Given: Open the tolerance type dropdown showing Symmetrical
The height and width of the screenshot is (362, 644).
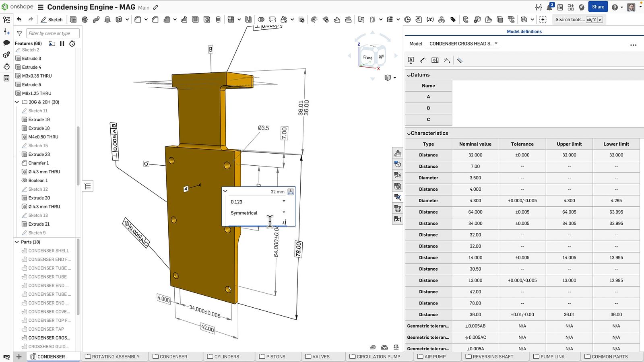Looking at the screenshot, I should point(283,213).
